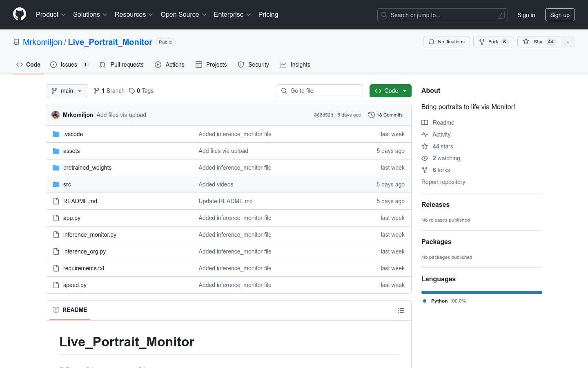Click the app.py file icon
This screenshot has height=368, width=588.
(56, 218)
